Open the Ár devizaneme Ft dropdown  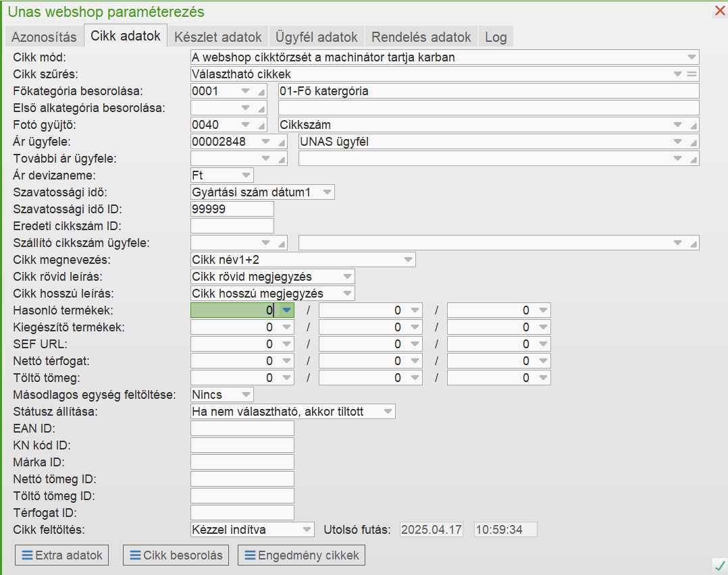245,175
